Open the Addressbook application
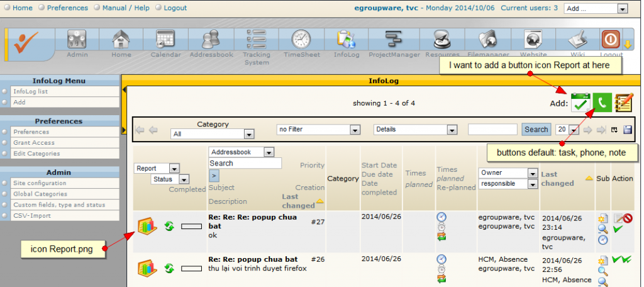Screen dimensions: 644x287 tap(211, 41)
